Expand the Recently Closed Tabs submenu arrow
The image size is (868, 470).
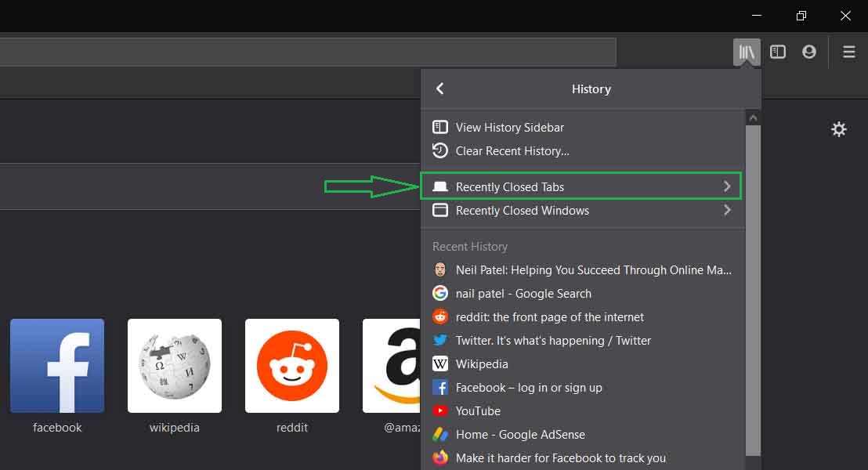coord(727,186)
